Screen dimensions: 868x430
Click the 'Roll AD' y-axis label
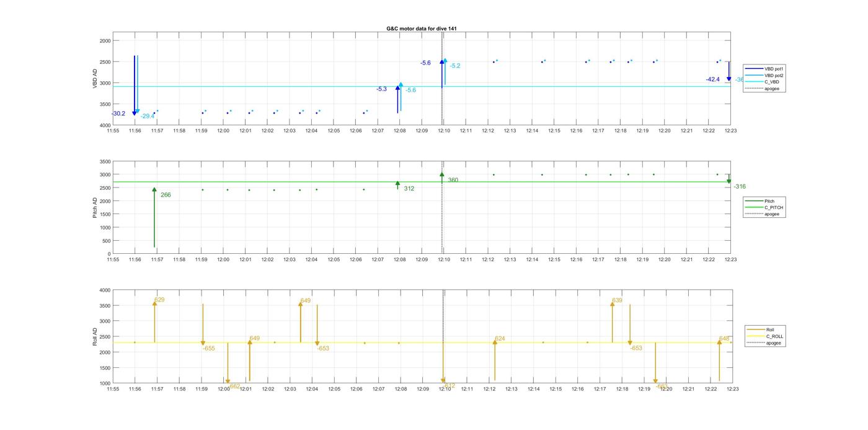(95, 336)
